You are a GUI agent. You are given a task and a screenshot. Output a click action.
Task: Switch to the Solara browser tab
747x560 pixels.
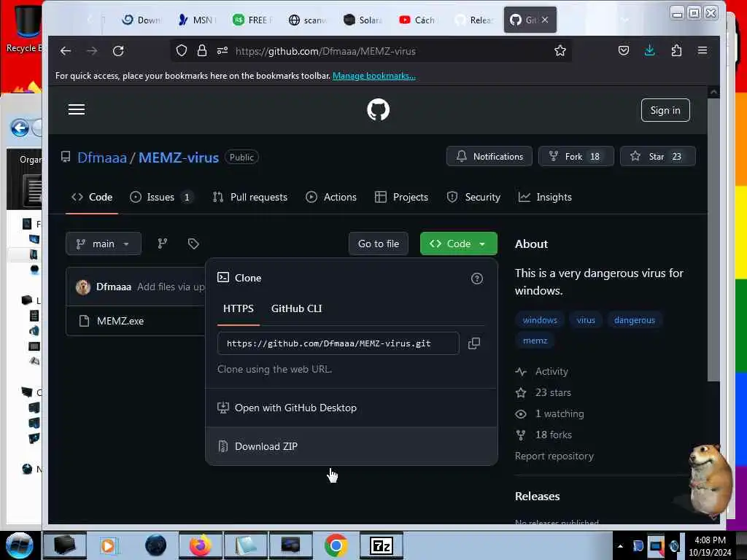(x=363, y=20)
